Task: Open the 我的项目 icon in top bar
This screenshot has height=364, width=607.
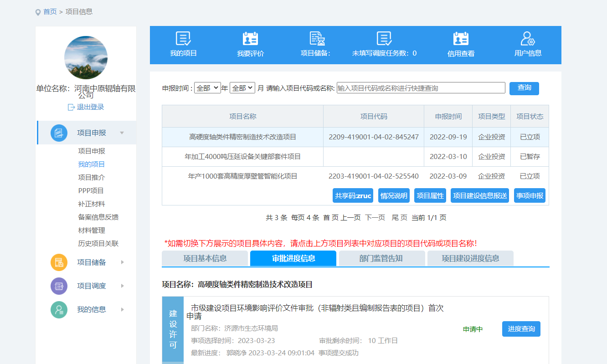Action: [x=183, y=39]
